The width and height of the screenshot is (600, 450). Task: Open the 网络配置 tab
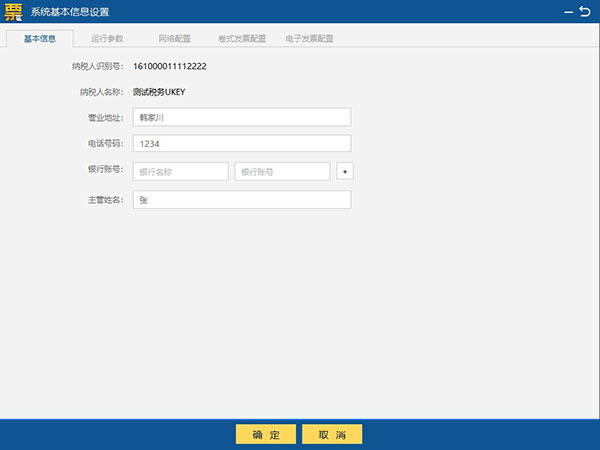pos(174,39)
